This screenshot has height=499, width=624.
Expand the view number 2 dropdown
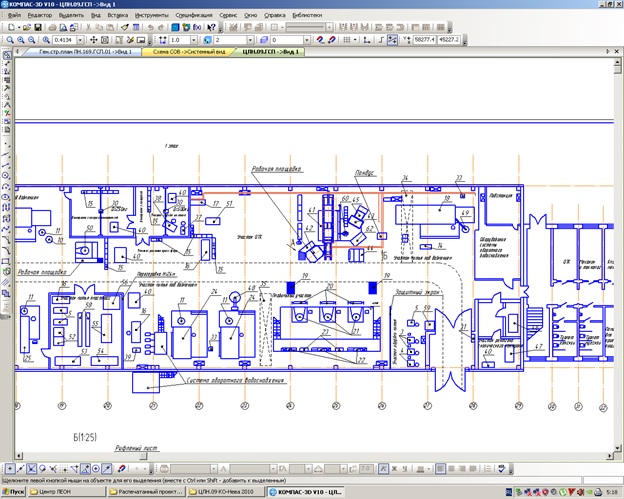(x=250, y=40)
